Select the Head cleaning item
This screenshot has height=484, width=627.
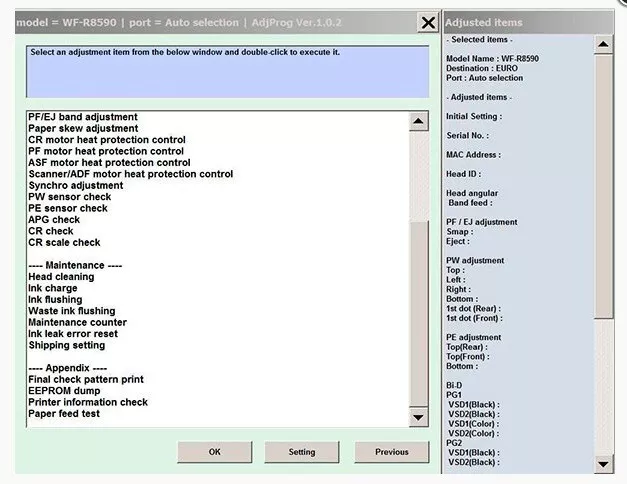click(61, 277)
